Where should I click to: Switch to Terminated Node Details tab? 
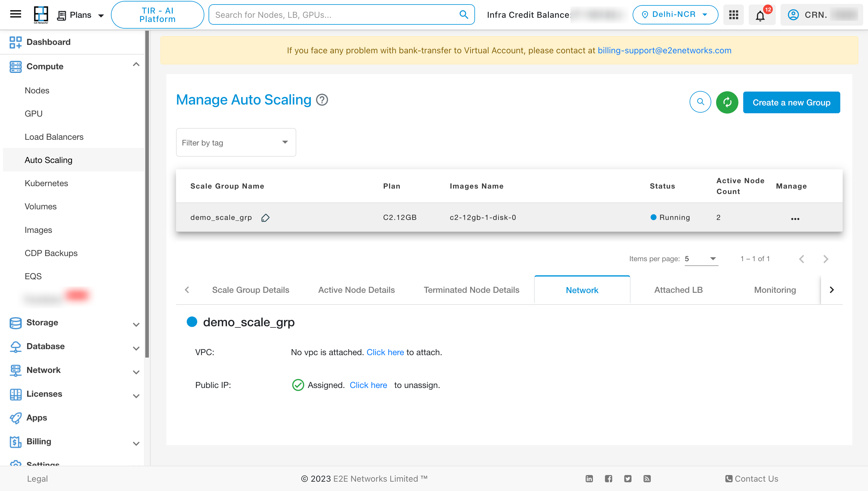tap(471, 290)
